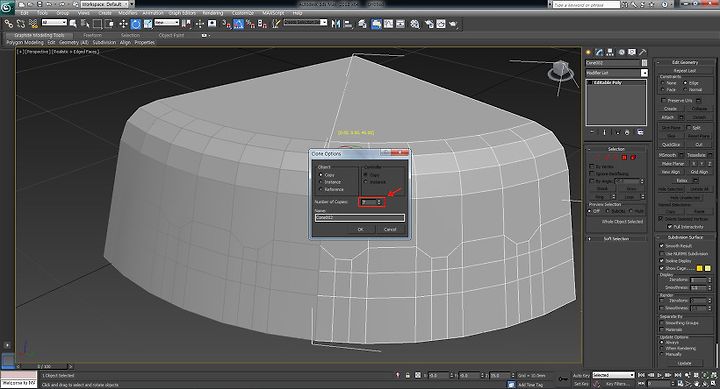Open the 3ds Max application menu logo

pyautogui.click(x=7, y=7)
